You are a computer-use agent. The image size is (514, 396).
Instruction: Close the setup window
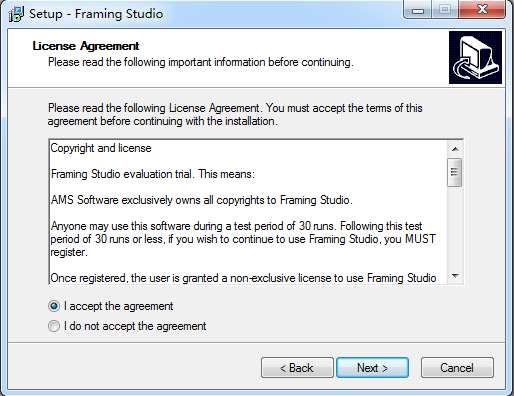point(483,10)
